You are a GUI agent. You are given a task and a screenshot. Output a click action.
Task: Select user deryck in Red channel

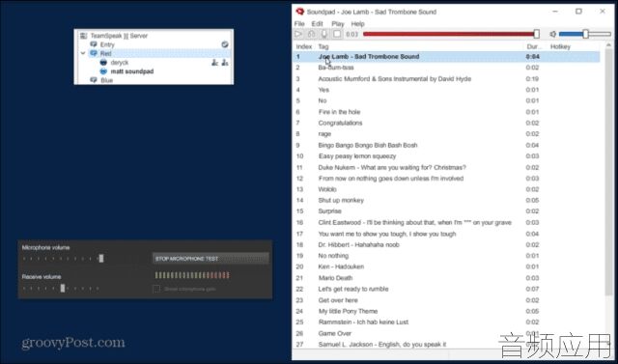tap(120, 62)
